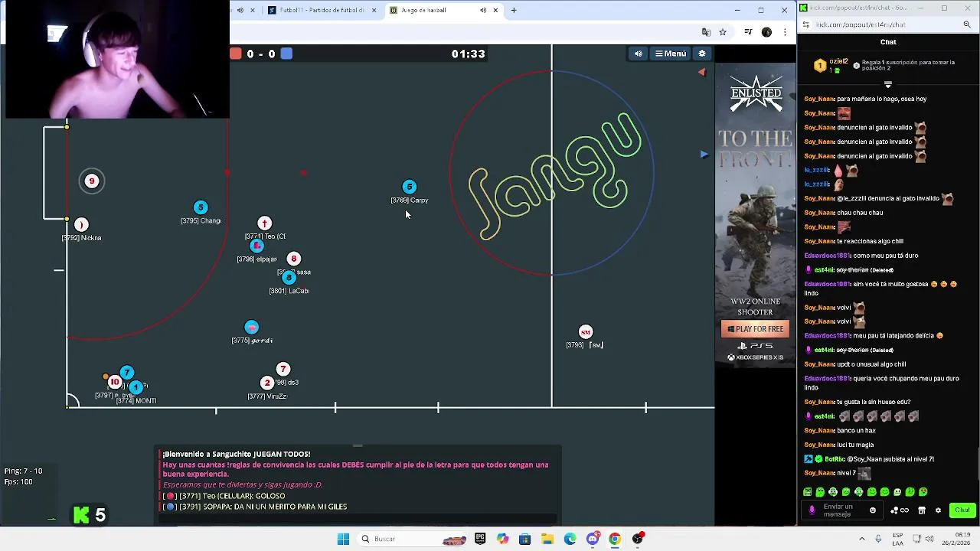The height and width of the screenshot is (551, 980).
Task: Toggle haxball game sound speaker button
Action: point(639,54)
